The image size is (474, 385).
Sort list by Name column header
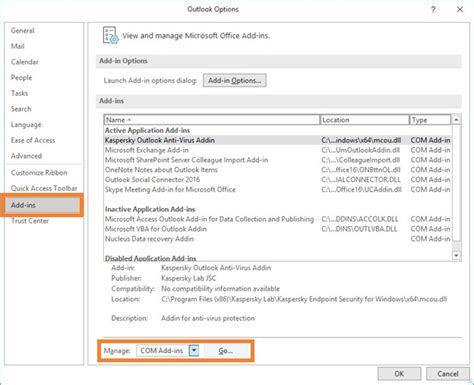(x=212, y=120)
